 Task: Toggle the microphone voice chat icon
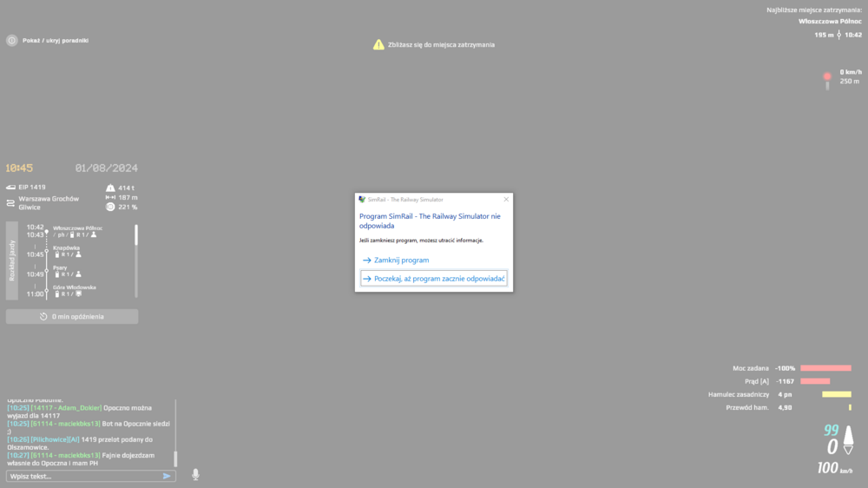[x=195, y=475]
